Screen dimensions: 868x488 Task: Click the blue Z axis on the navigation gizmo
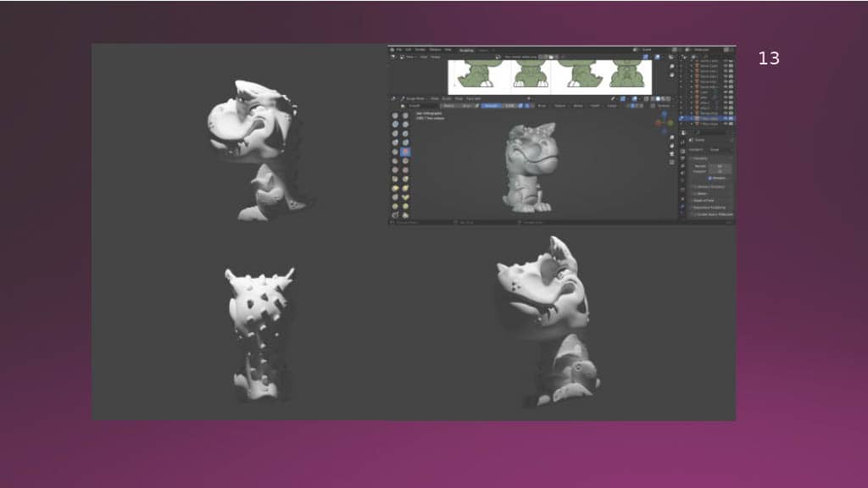[665, 114]
